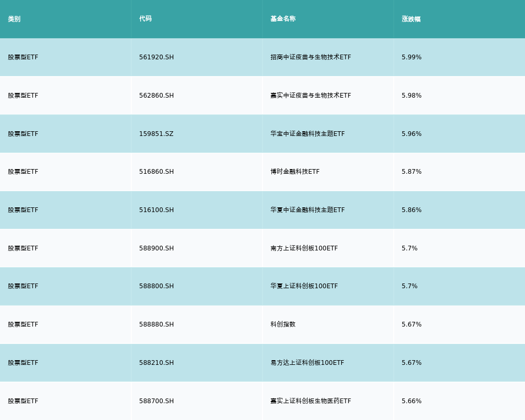Select code 588700.SH
The image size is (525, 420).
(156, 401)
